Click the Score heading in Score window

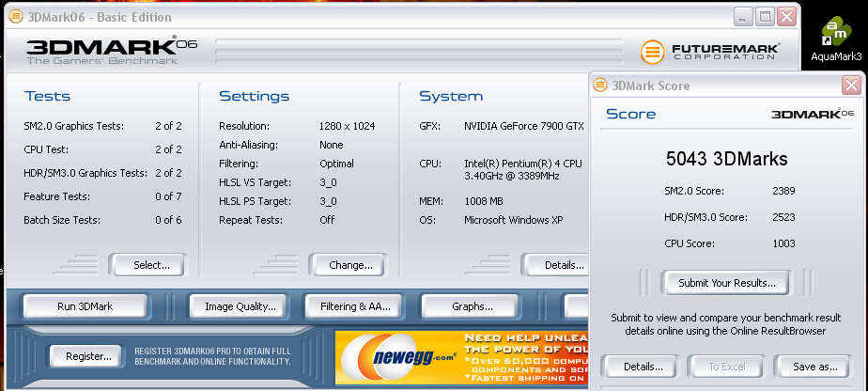pos(631,114)
